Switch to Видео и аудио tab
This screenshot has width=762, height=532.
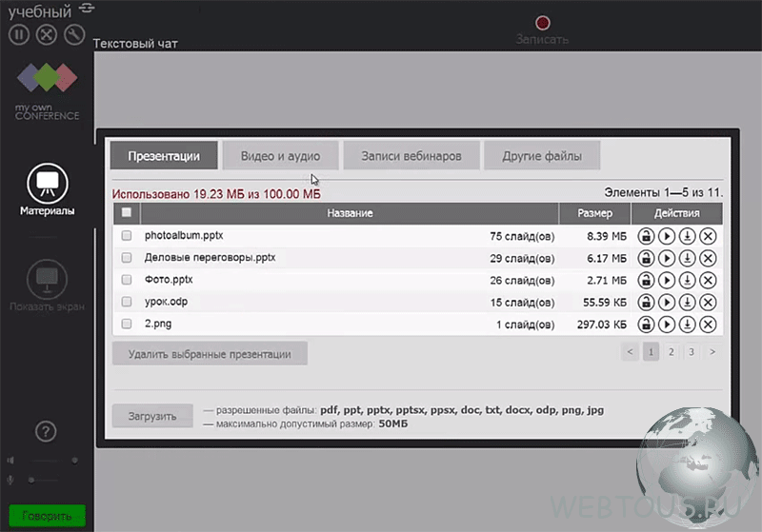280,156
